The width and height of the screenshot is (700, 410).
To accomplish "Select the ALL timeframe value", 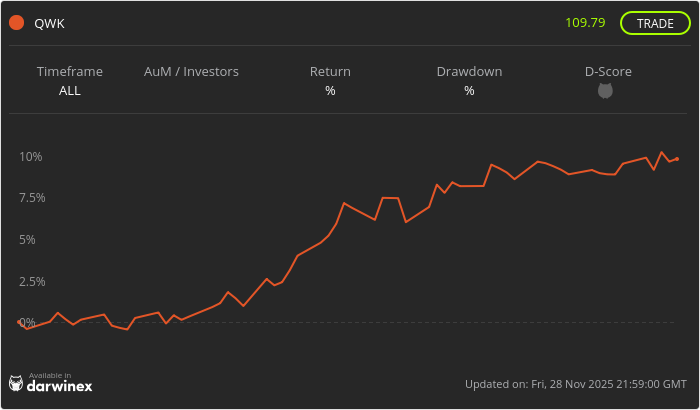I will point(70,90).
